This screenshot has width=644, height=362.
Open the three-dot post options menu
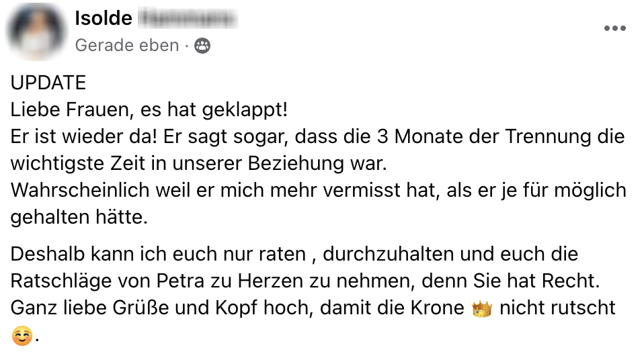click(x=614, y=28)
